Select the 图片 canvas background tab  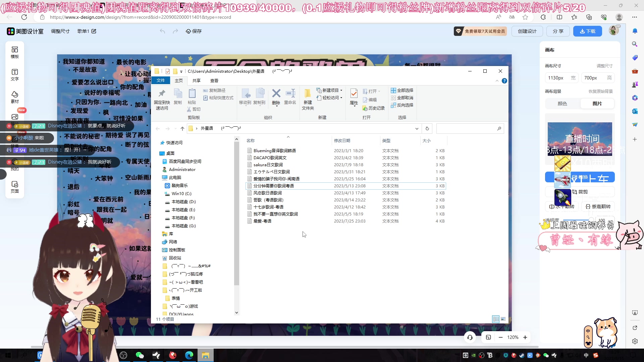(597, 104)
